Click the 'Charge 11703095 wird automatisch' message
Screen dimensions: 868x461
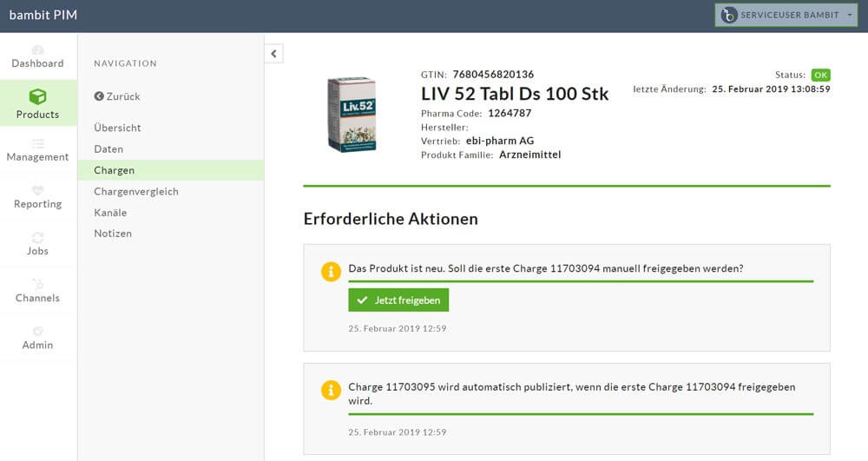pos(572,393)
